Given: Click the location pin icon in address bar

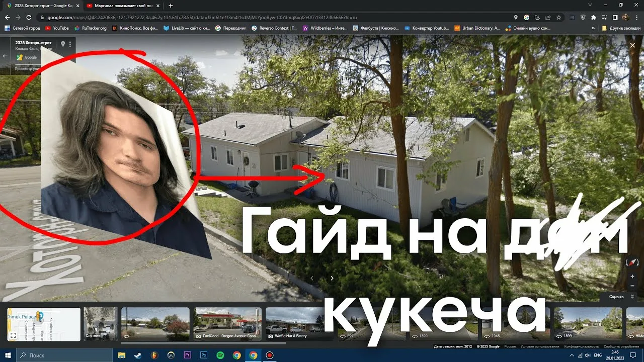Looking at the screenshot, I should [516, 17].
